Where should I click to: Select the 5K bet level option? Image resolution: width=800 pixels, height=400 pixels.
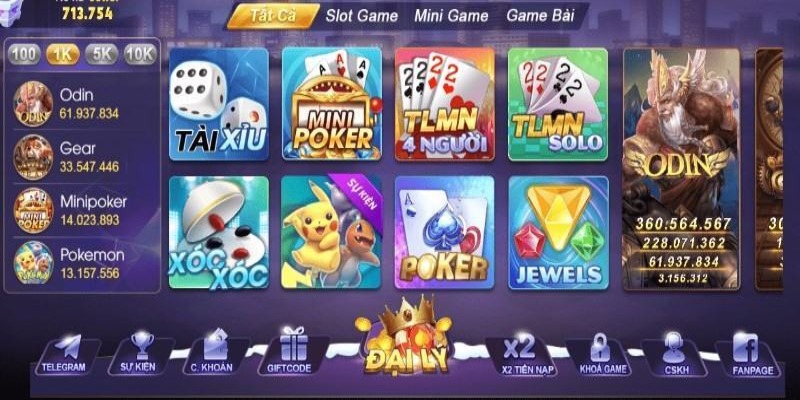[102, 55]
